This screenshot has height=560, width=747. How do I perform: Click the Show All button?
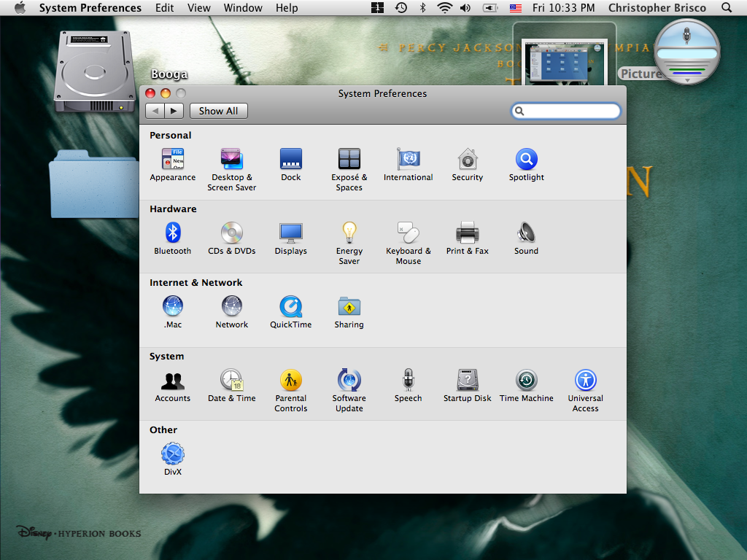(x=218, y=111)
